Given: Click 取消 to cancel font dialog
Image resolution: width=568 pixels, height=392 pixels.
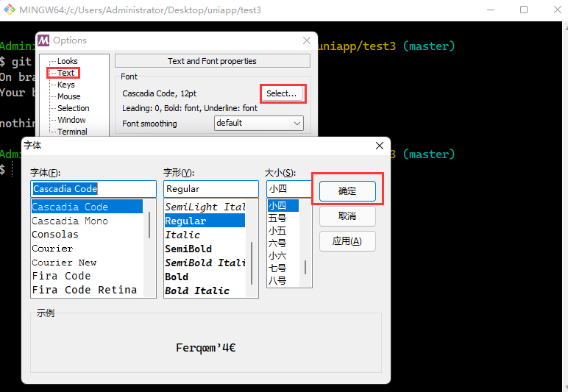Looking at the screenshot, I should click(347, 216).
